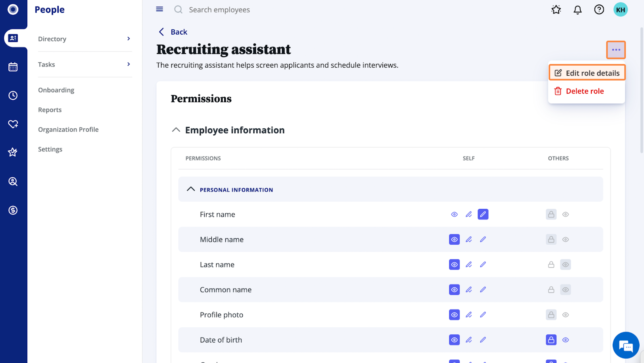Open the People directory icon in sidebar

(x=13, y=38)
